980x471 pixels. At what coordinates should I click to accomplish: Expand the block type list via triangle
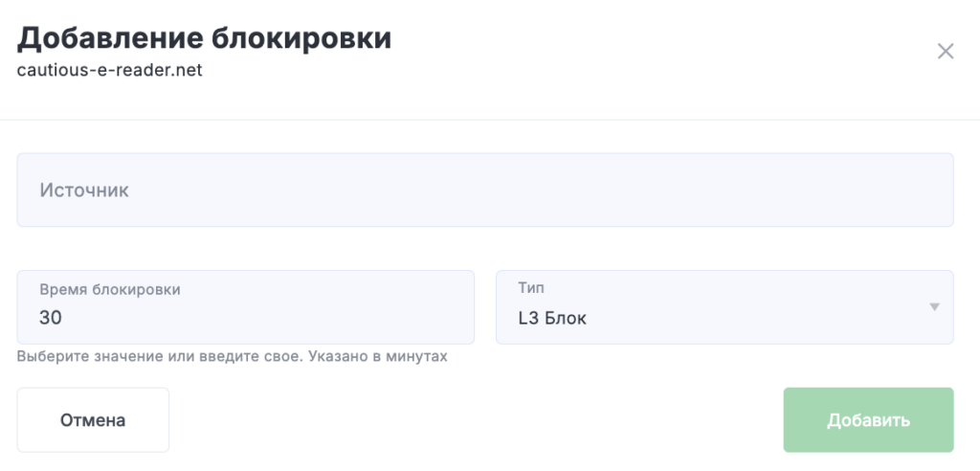(933, 307)
